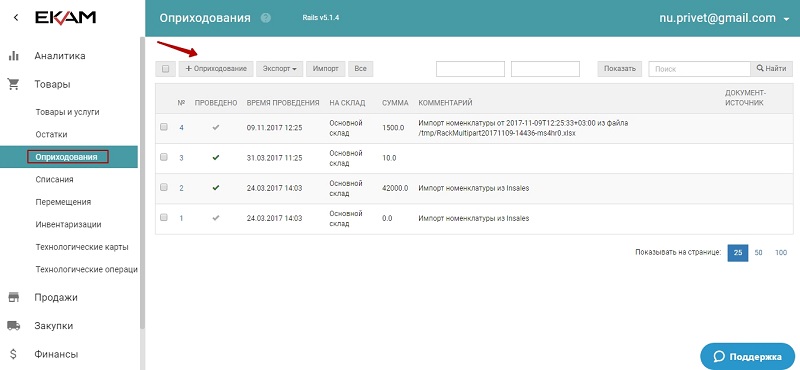The image size is (800, 370).
Task: Open the Списания page
Action: pyautogui.click(x=55, y=180)
